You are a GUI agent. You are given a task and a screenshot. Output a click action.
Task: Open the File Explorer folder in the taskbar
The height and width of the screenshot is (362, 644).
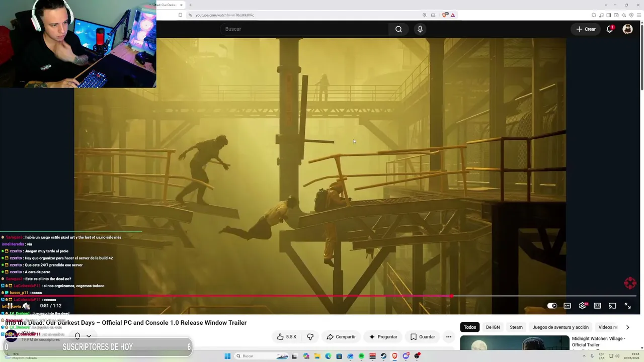pos(317,356)
